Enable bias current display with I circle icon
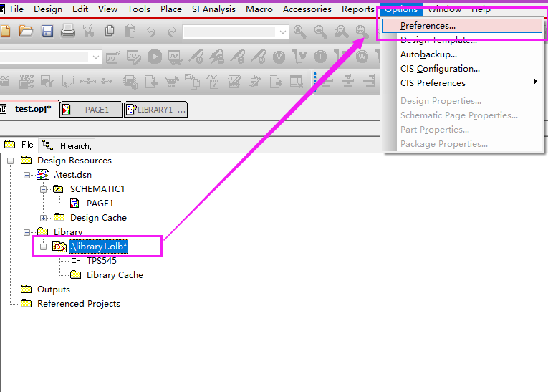 (x=320, y=57)
